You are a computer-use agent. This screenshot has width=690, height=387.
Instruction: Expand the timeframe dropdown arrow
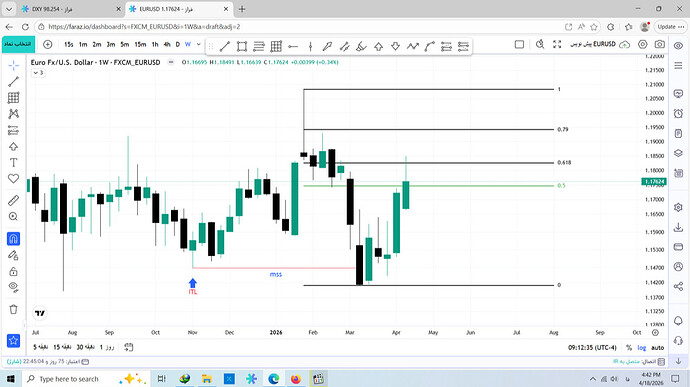point(198,44)
